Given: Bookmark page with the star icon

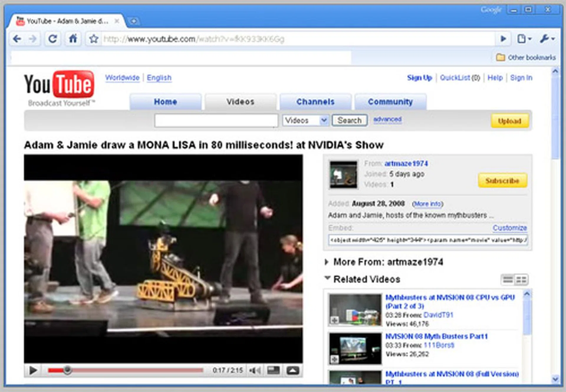Looking at the screenshot, I should point(94,39).
